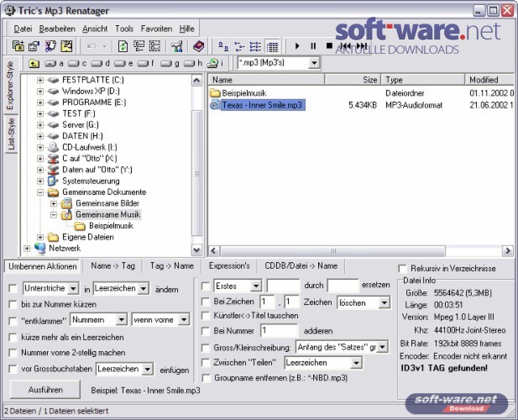
Task: Click the scissors cut toolbar icon
Action: [x=50, y=46]
